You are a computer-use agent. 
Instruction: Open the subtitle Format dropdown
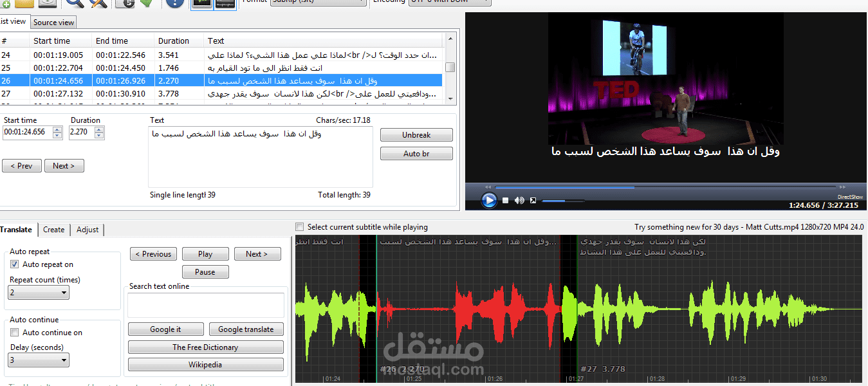click(318, 2)
